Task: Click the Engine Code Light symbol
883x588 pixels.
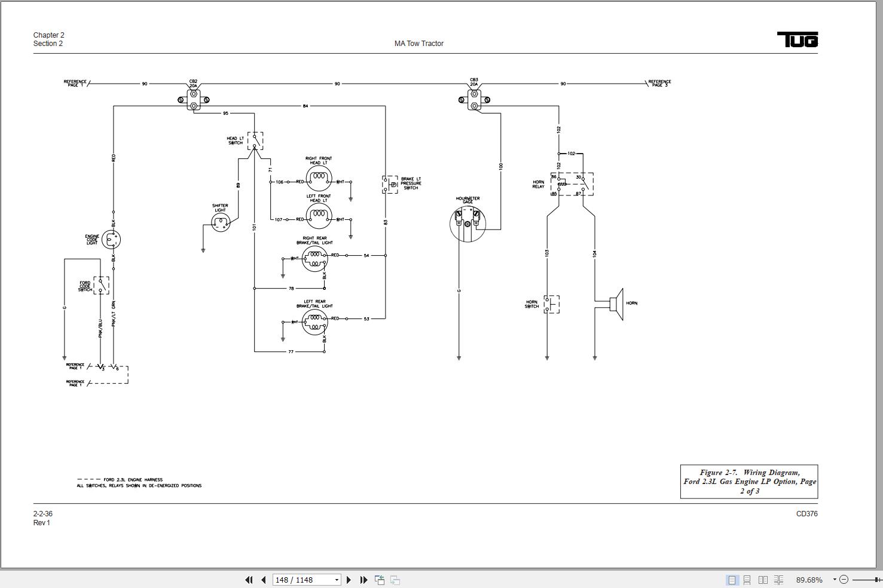Action: 111,240
